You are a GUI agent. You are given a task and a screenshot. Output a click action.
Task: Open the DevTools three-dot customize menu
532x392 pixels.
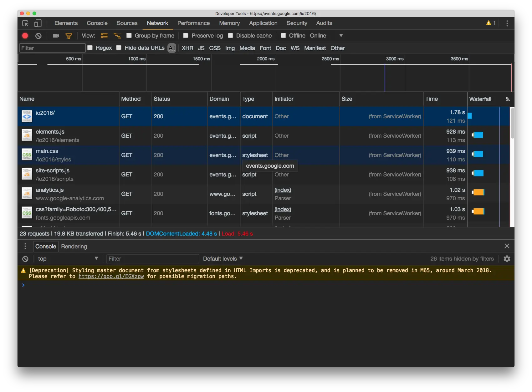point(507,23)
